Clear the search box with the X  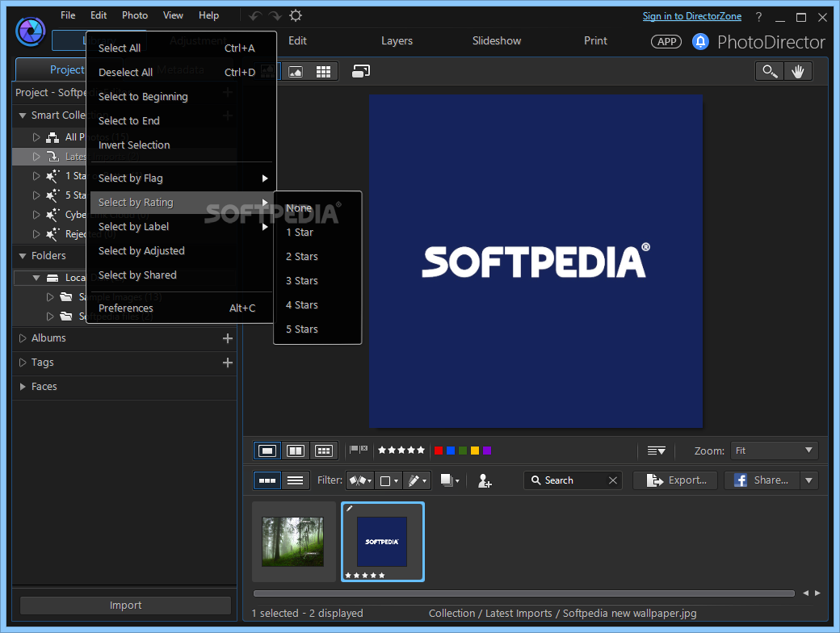[x=613, y=480]
